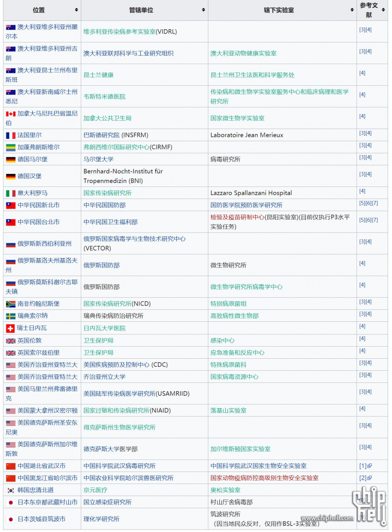Click the French flag next to 法国里尔

11,136
